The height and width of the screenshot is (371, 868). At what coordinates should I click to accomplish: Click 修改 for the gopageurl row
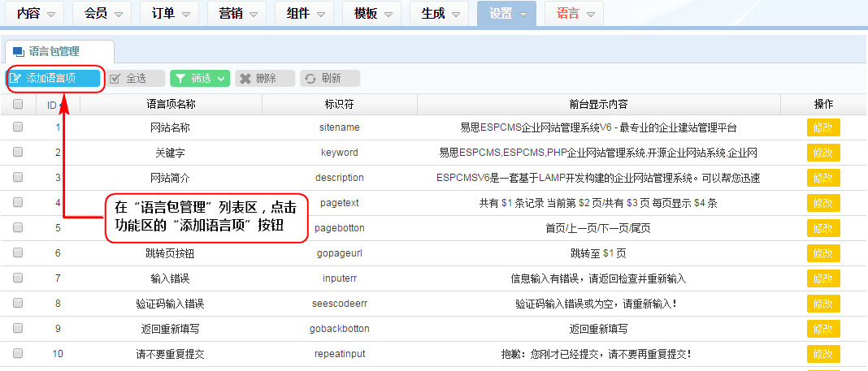(x=822, y=253)
